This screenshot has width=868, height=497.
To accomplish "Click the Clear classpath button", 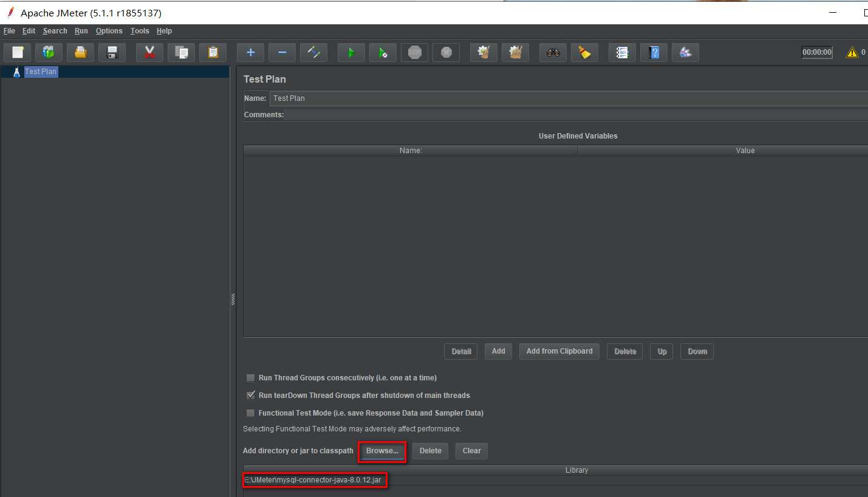I will pyautogui.click(x=472, y=451).
